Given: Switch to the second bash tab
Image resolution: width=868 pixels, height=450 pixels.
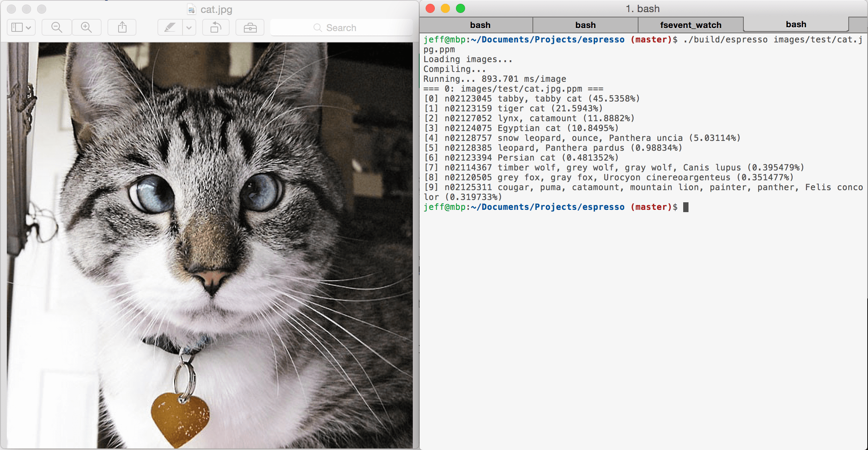Looking at the screenshot, I should [x=585, y=25].
